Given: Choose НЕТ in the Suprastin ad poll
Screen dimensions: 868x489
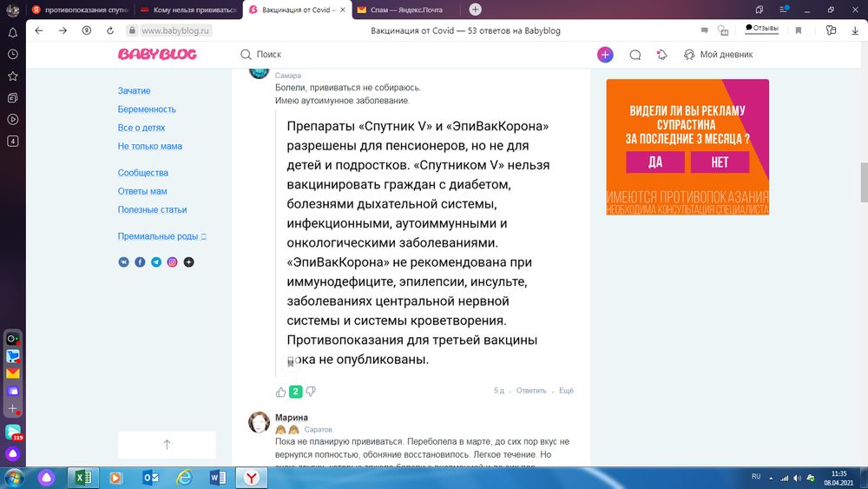Looking at the screenshot, I should pos(720,162).
